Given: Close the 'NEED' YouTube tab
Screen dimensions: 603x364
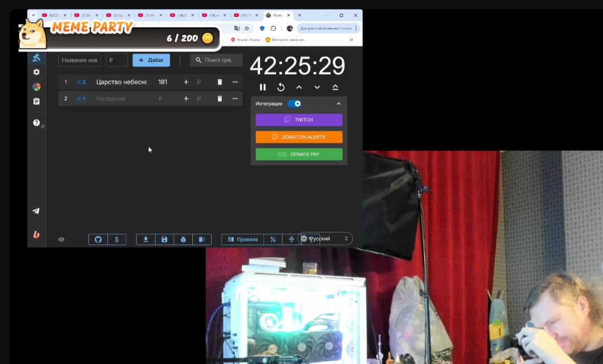Looking at the screenshot, I should pos(65,16).
